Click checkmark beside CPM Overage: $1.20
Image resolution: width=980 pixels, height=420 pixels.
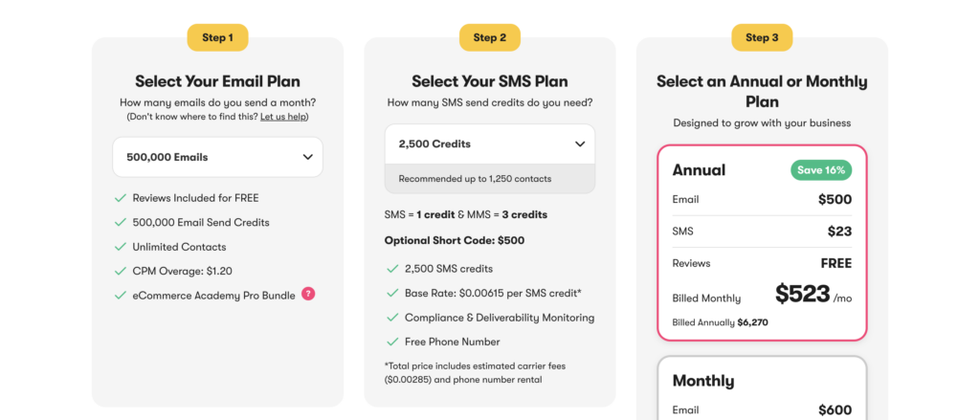(x=121, y=271)
